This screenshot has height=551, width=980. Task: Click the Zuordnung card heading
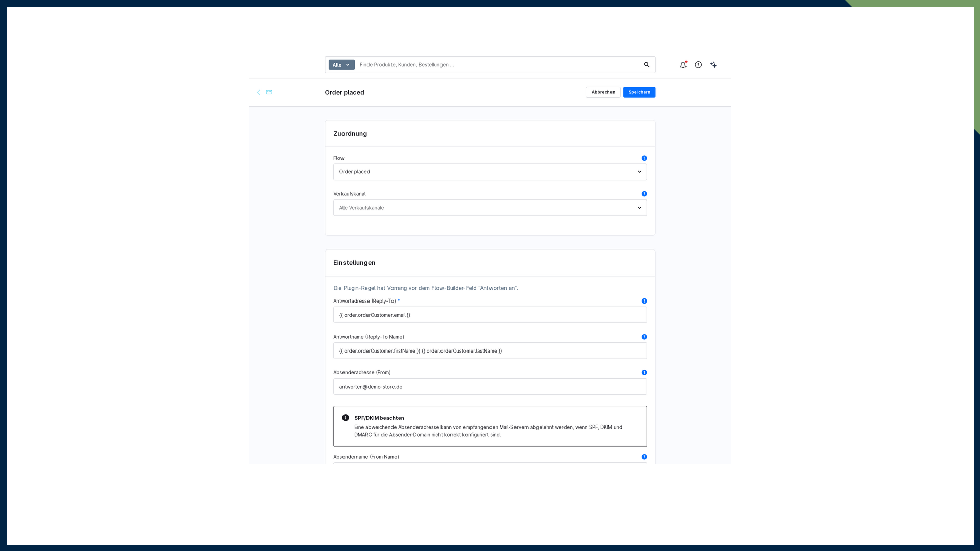coord(350,134)
